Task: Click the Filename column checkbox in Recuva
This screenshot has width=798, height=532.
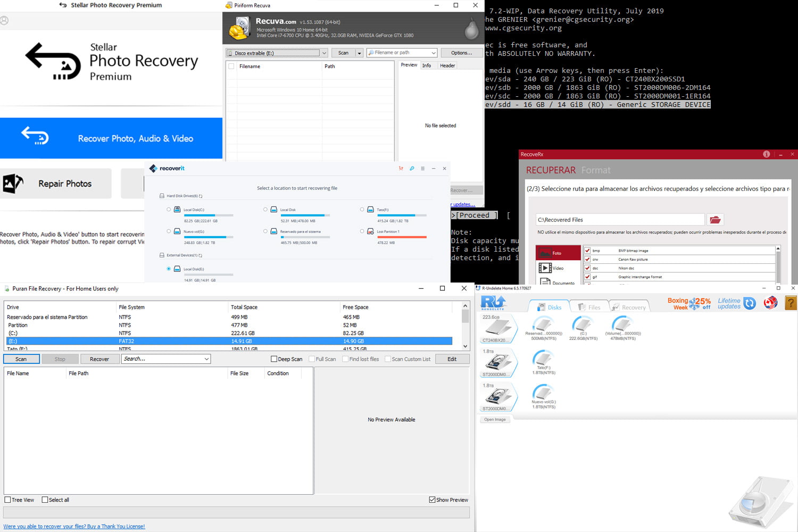Action: point(231,66)
